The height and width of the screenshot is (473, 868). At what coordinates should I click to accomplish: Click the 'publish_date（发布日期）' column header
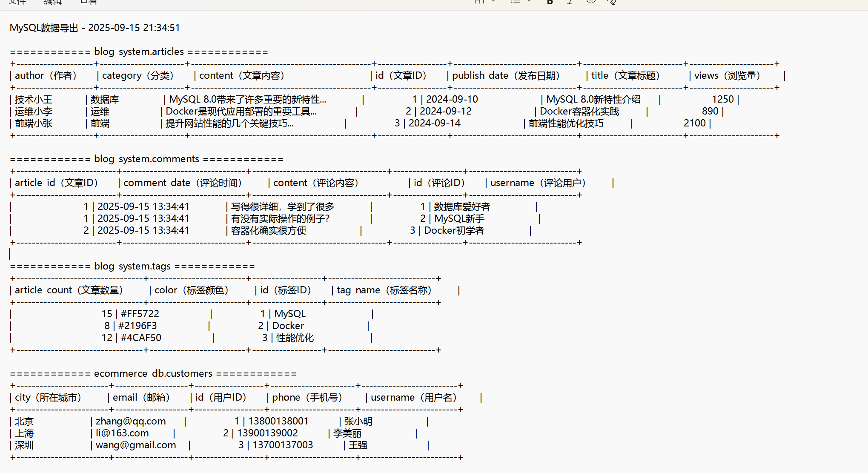coord(506,75)
